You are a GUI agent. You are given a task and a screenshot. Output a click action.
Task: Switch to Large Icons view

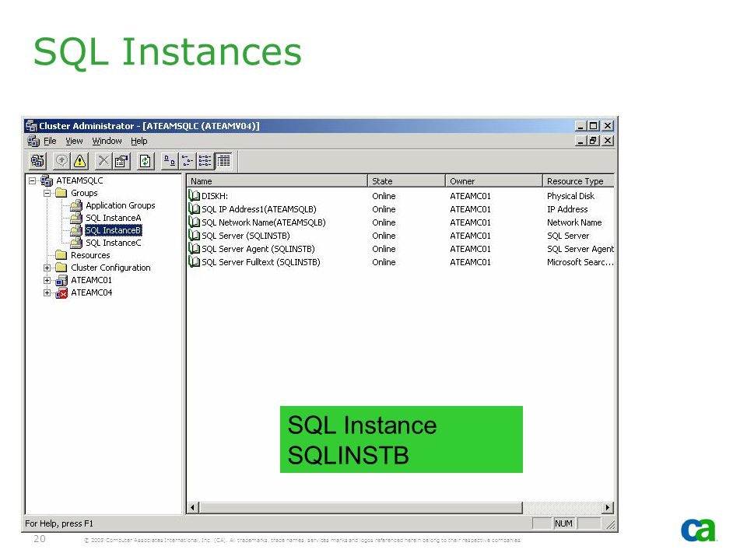pos(169,161)
